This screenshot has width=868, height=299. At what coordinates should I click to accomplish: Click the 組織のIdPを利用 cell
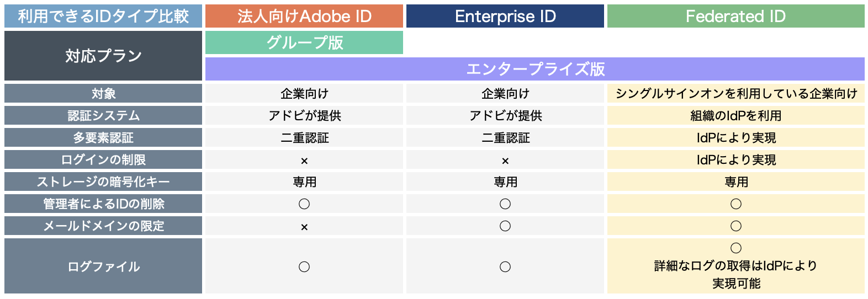tap(736, 116)
